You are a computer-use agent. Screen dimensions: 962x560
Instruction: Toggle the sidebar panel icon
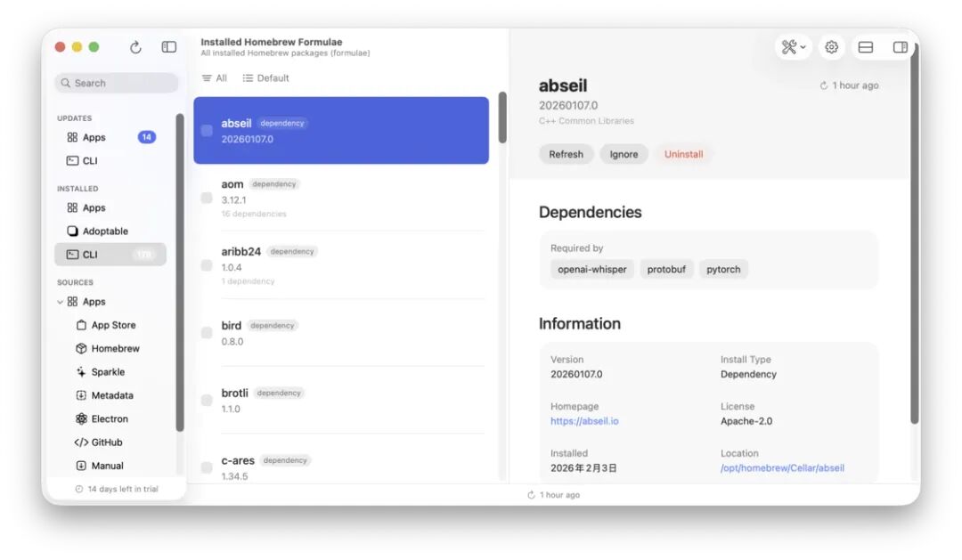[168, 47]
